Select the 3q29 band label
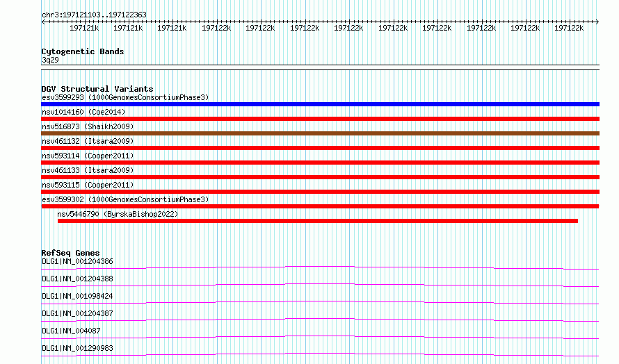 tap(50, 60)
